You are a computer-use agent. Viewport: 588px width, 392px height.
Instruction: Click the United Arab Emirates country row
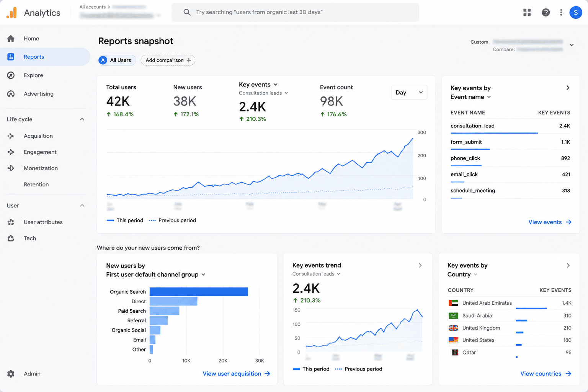click(510, 303)
